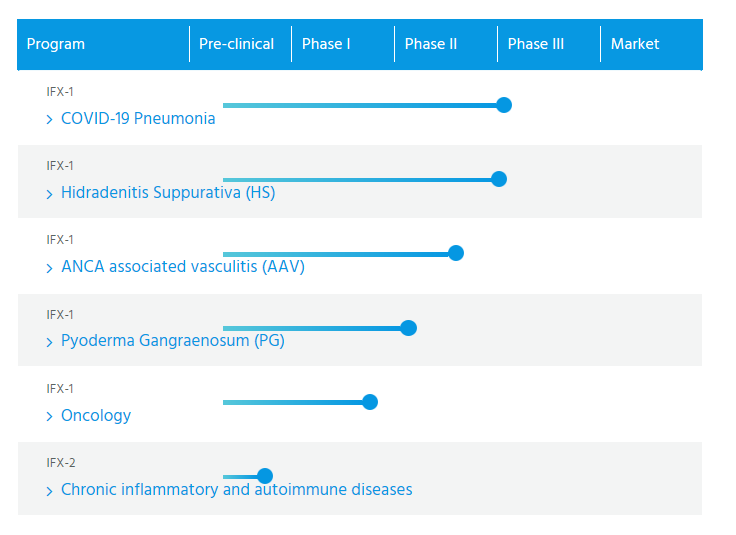This screenshot has height=535, width=736.
Task: Click the AAV progress bar end dot
Action: pos(456,253)
